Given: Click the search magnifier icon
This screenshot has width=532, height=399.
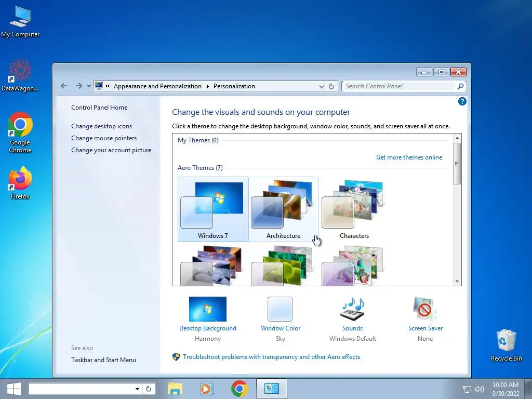Looking at the screenshot, I should click(460, 86).
